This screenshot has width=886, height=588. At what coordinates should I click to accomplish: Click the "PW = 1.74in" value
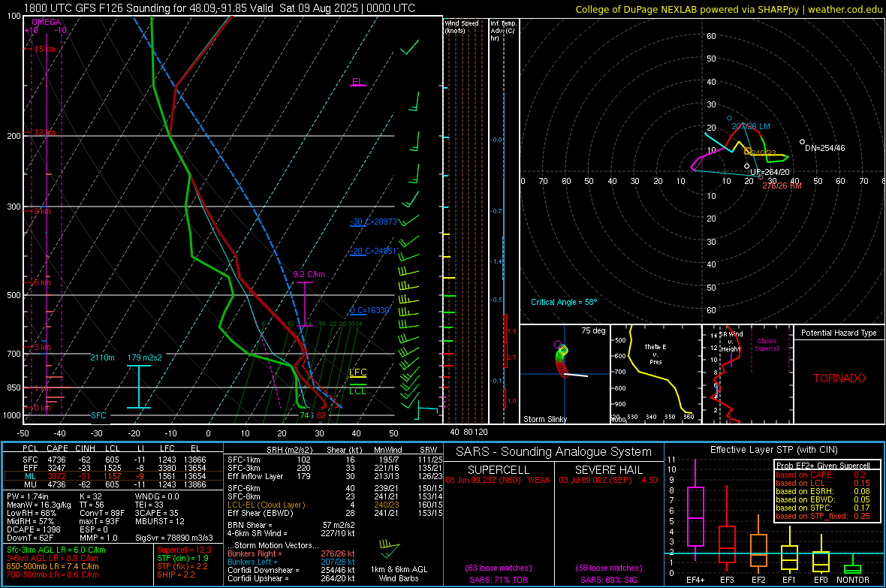(x=28, y=496)
